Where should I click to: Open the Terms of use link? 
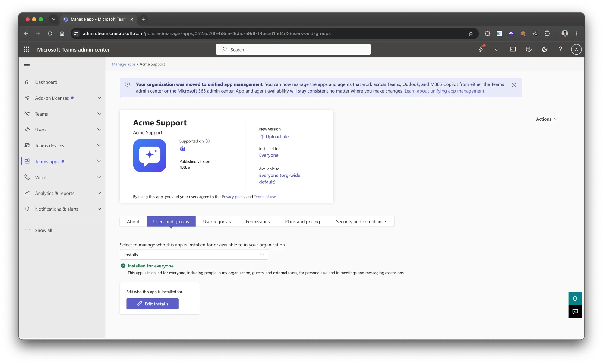[x=265, y=197]
